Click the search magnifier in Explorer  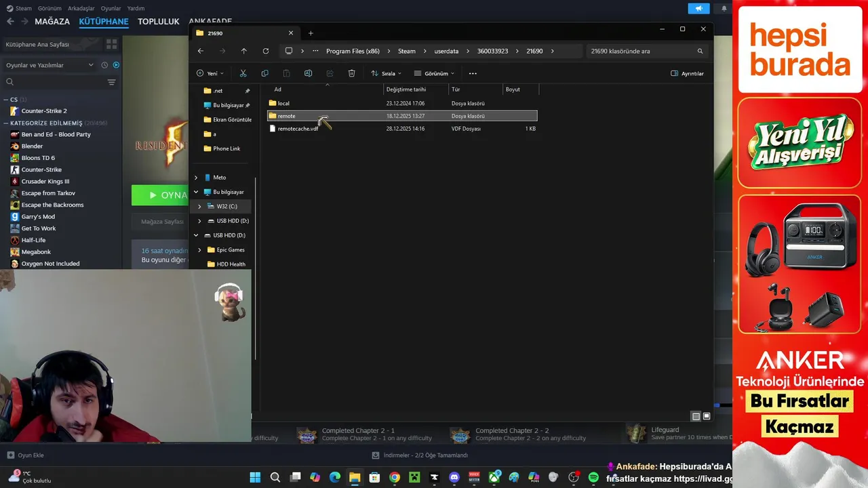pyautogui.click(x=700, y=51)
